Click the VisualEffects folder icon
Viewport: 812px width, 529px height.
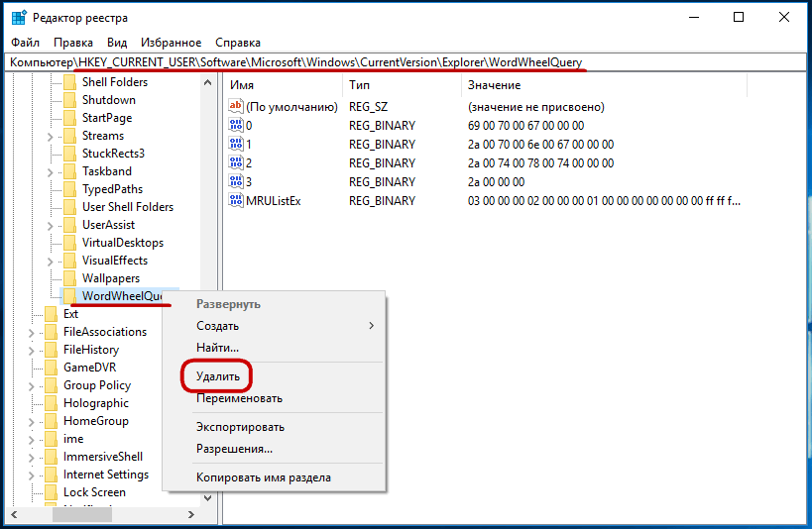click(x=69, y=261)
